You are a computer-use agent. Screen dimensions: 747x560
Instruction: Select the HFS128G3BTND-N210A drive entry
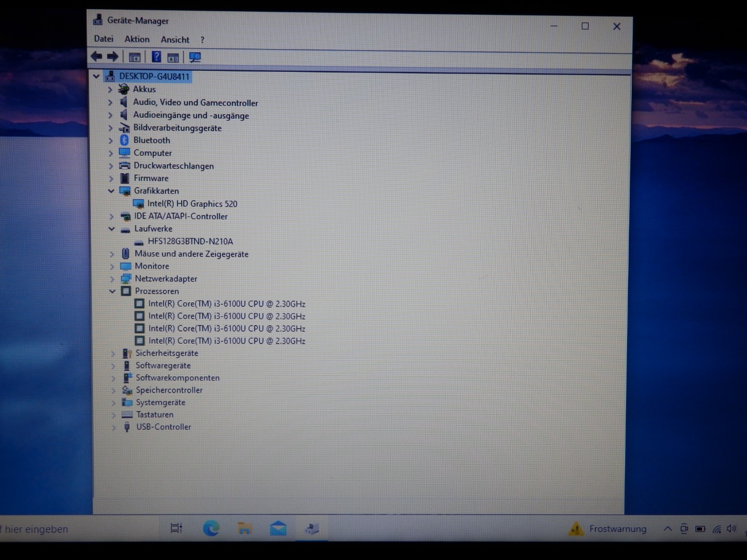tap(190, 241)
